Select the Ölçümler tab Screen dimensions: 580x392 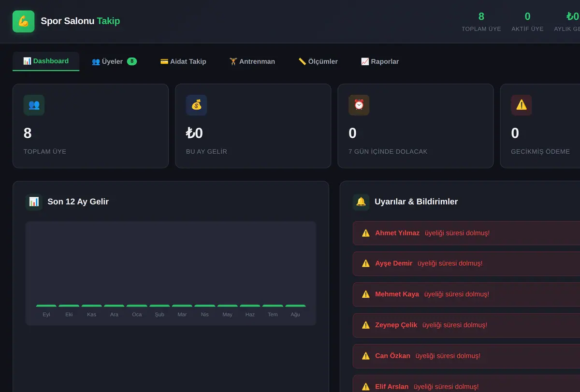318,61
